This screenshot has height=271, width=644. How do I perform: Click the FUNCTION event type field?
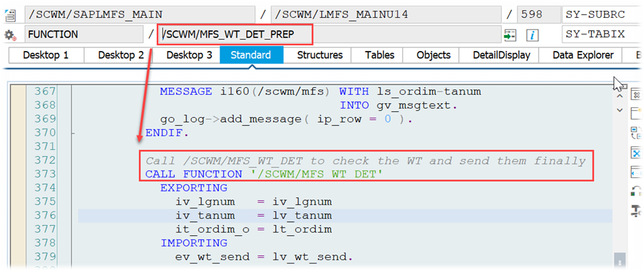click(84, 34)
